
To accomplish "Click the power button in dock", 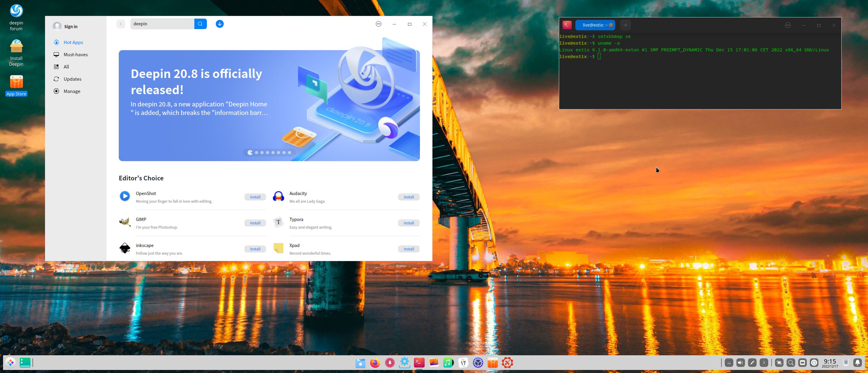I will 814,363.
